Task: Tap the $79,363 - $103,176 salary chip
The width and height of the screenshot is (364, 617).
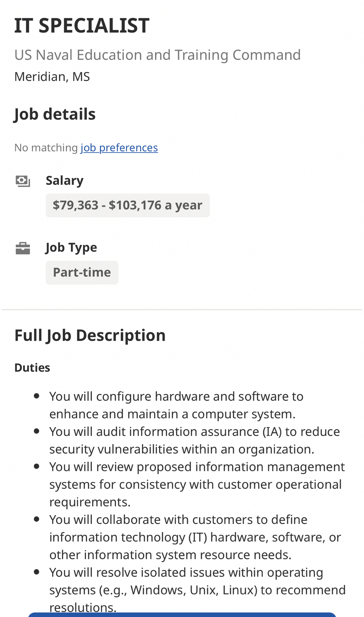Action: pos(127,205)
